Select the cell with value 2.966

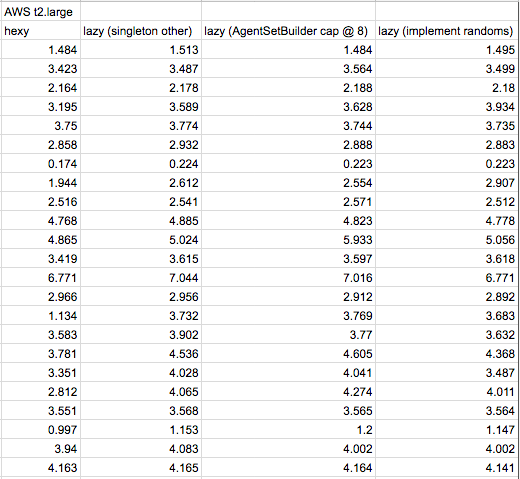[x=41, y=297]
